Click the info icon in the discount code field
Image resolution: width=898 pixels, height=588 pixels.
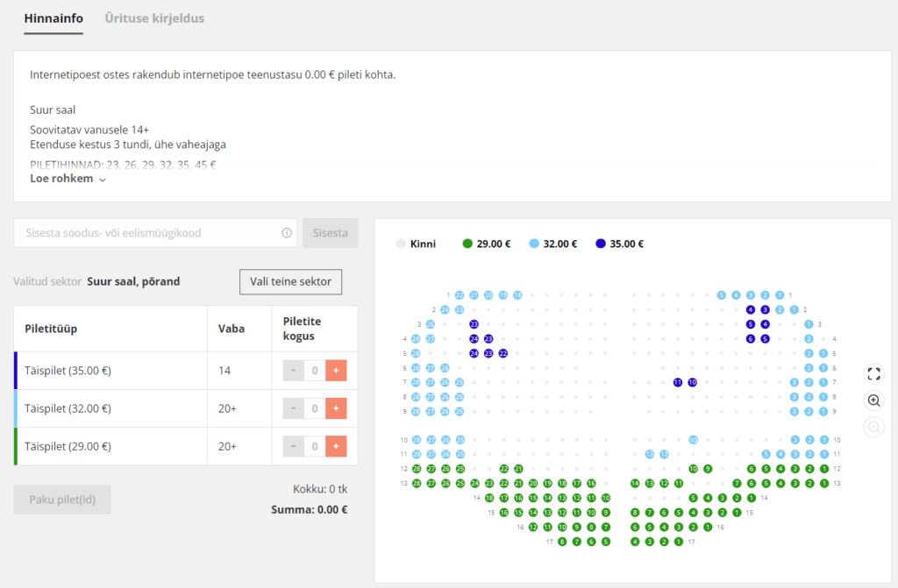pyautogui.click(x=286, y=233)
